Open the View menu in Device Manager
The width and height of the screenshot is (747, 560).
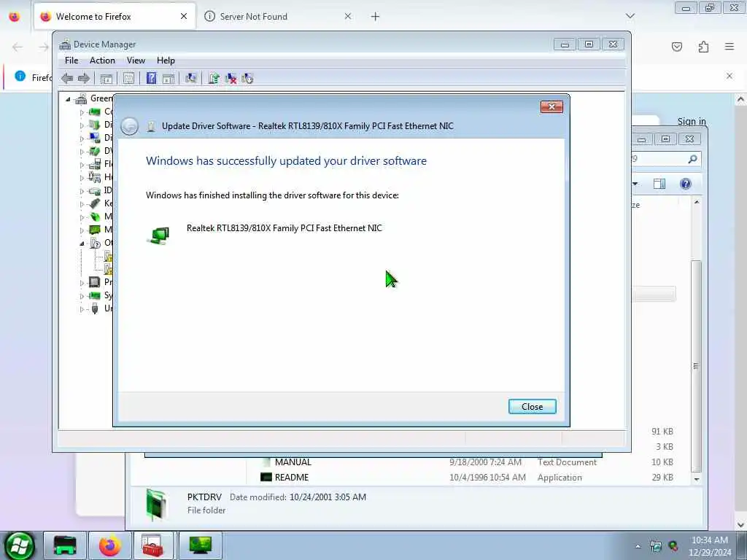[x=136, y=61]
